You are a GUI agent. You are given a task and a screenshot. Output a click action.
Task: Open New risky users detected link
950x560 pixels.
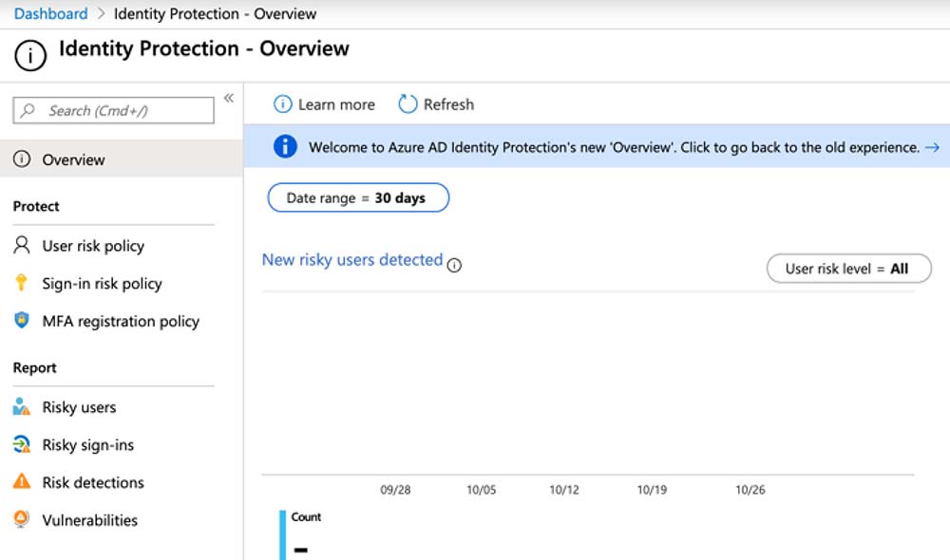point(351,259)
